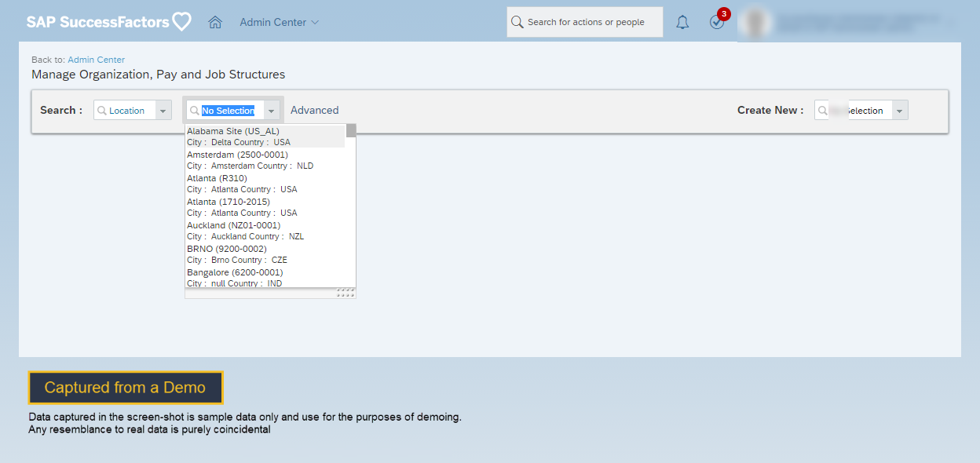Click the City: Auckland Country: NZL line
980x463 pixels.
click(245, 236)
